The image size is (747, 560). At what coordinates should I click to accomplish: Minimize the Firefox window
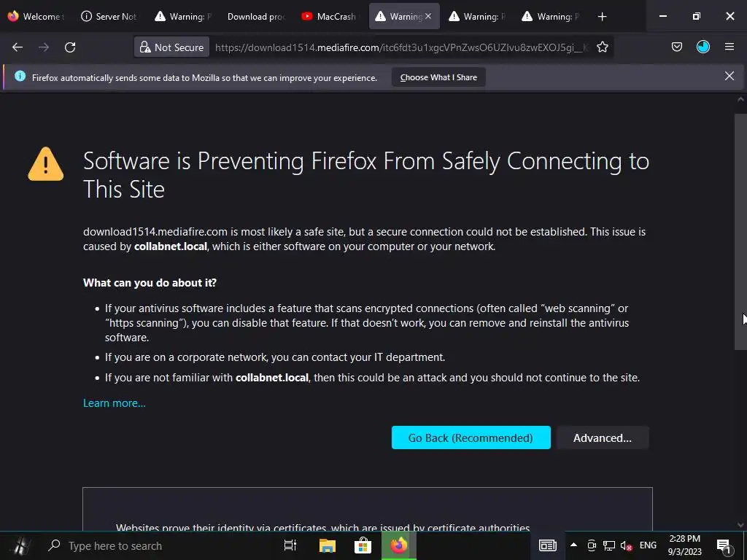(x=662, y=16)
